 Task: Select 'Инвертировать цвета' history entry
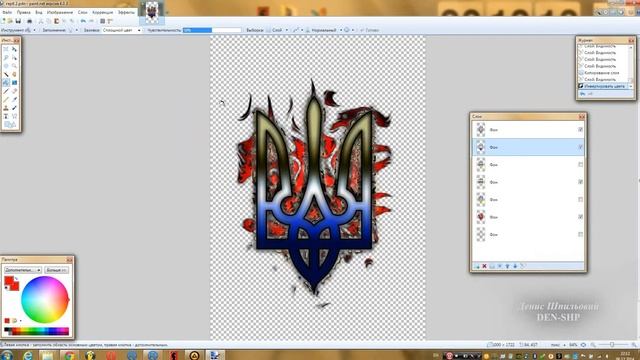click(x=604, y=86)
